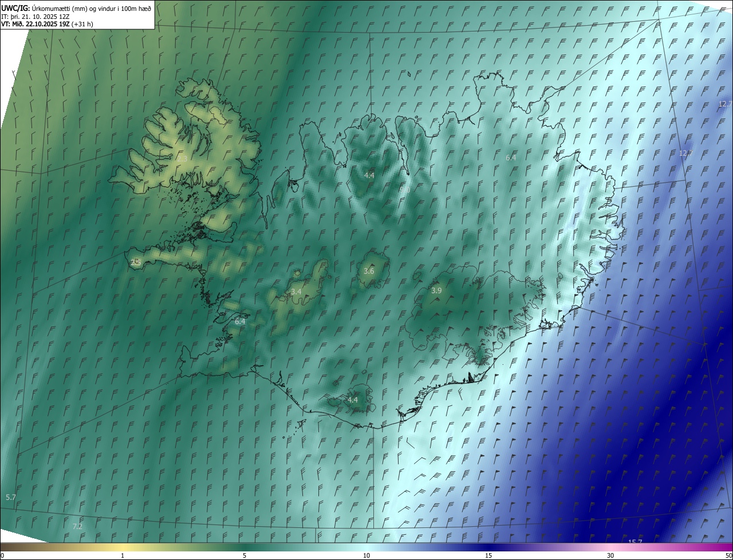Screen dimensions: 733x560
Task: Click the valid time line "VT: Mið. 22.10.2025 19Z"
Action: pyautogui.click(x=36, y=24)
